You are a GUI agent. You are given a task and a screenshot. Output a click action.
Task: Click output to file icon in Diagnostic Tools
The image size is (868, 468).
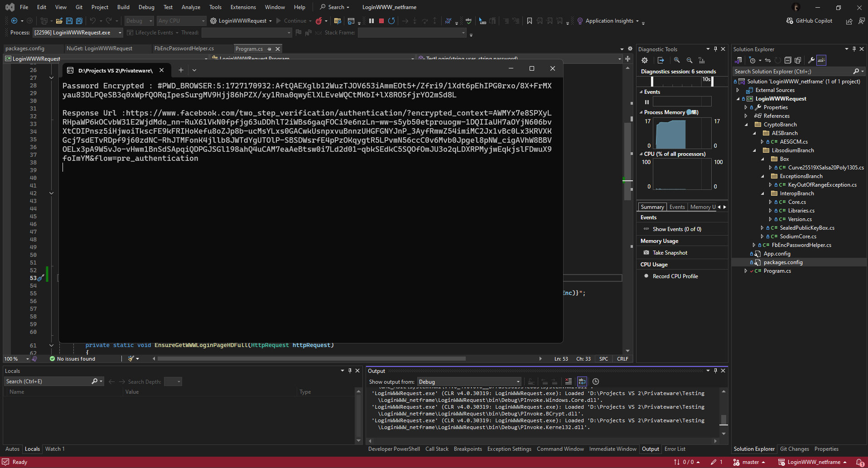[x=661, y=60]
